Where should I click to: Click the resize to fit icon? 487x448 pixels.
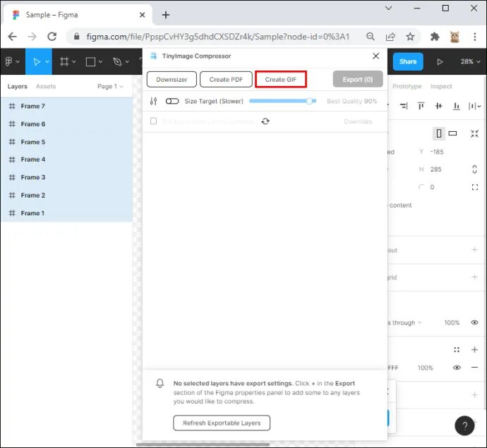(474, 134)
